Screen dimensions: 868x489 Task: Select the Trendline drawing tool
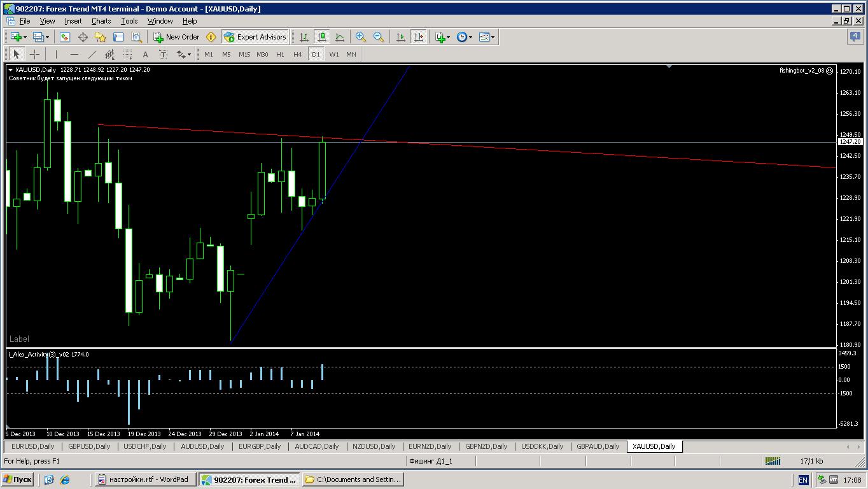click(92, 54)
